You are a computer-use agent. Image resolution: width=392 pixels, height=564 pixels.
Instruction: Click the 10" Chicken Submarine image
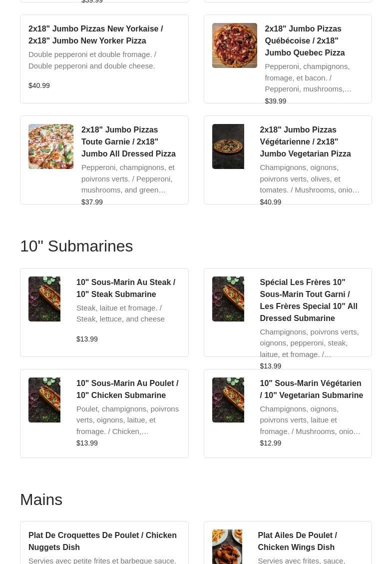44,400
